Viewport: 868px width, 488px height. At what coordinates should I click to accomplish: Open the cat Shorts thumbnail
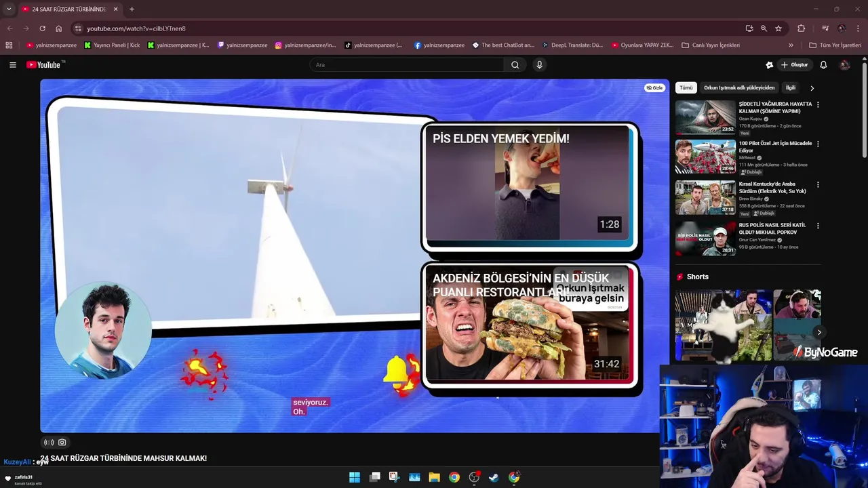(x=723, y=325)
